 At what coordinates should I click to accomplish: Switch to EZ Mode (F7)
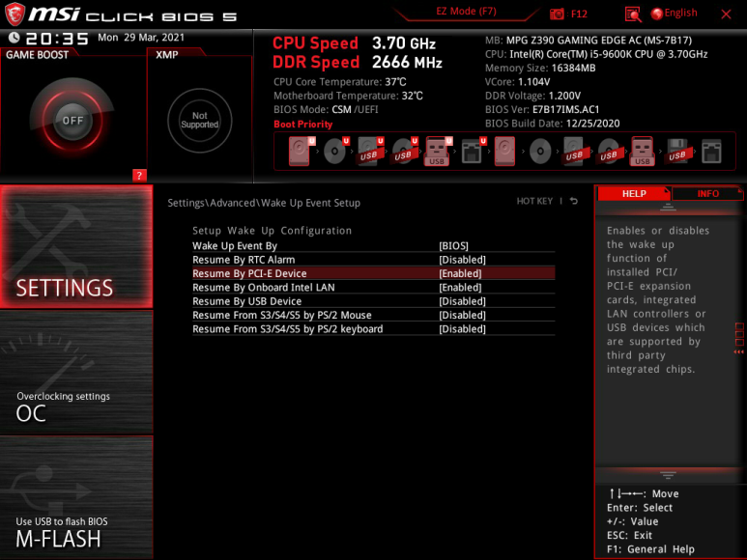pos(467,12)
